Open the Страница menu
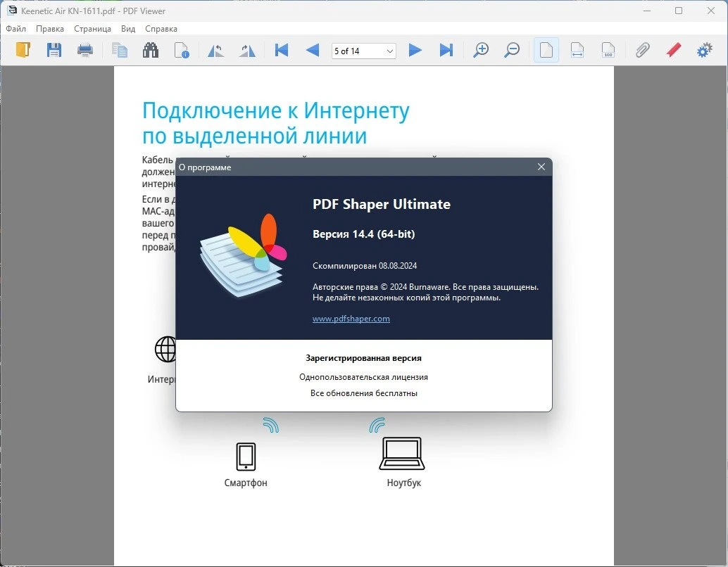The height and width of the screenshot is (567, 728). (x=92, y=29)
